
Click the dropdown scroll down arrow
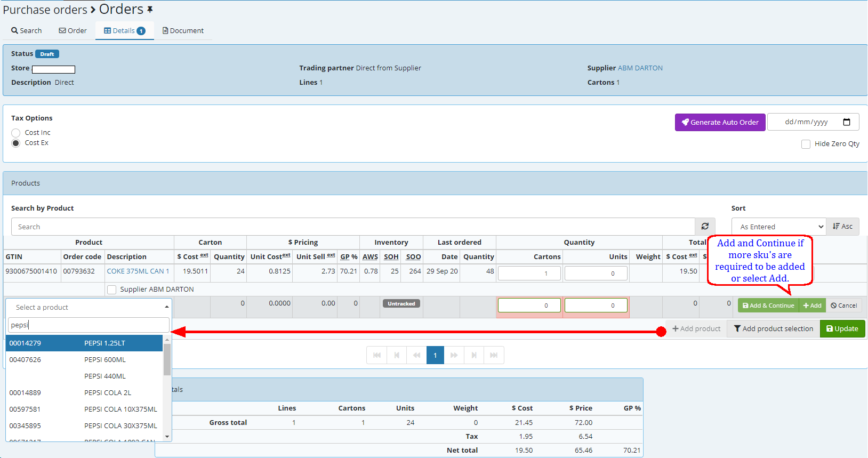167,437
